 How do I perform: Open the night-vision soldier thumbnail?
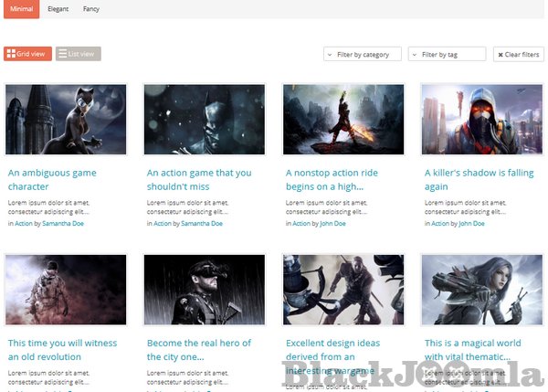click(205, 290)
